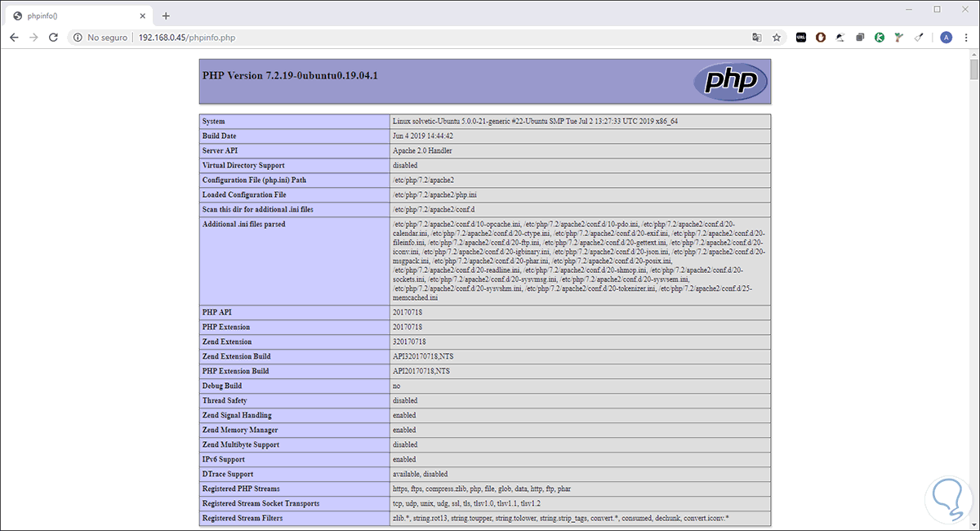Close the phpinfo() tab
Screen dimensions: 980x531
[x=142, y=16]
